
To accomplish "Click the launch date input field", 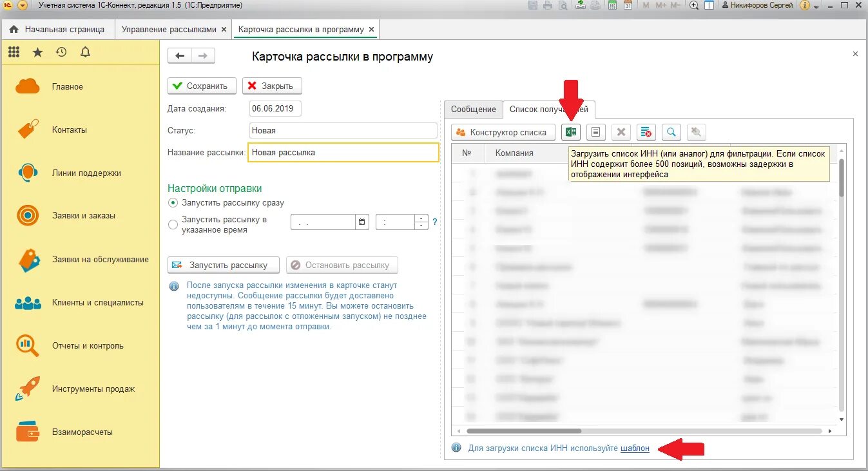I will click(x=323, y=222).
